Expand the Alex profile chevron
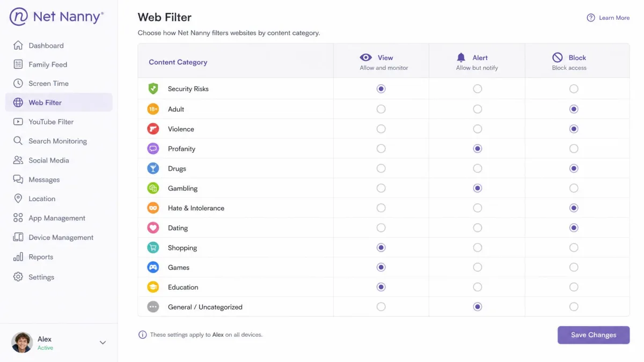 point(103,343)
